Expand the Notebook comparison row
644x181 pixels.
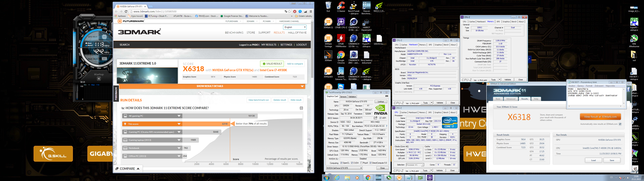coord(152,148)
